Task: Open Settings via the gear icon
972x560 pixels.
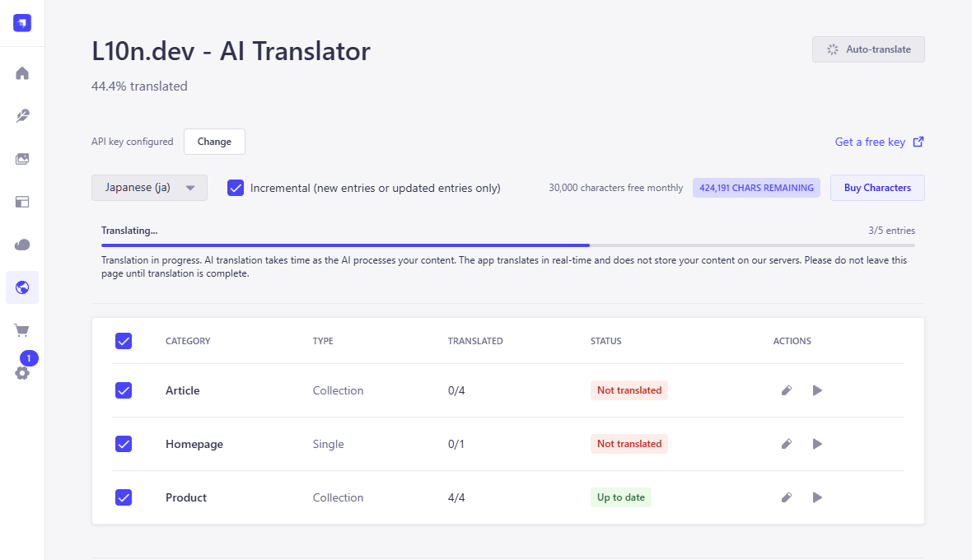Action: click(x=22, y=372)
